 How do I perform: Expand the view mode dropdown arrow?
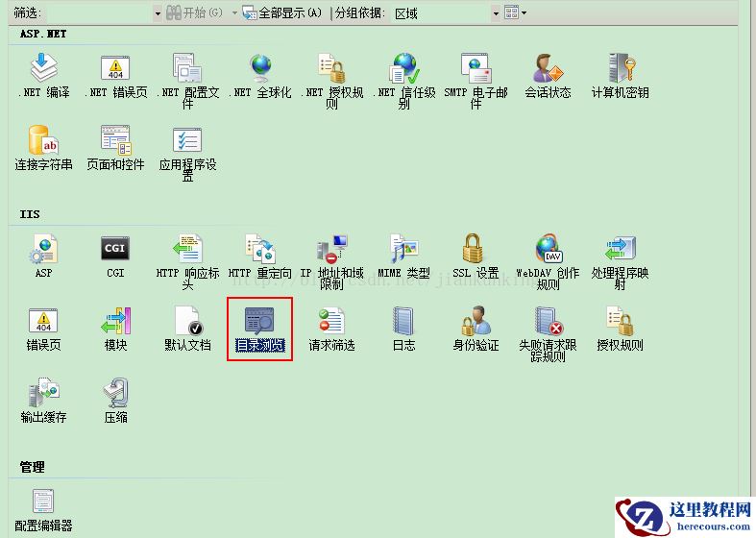point(524,13)
